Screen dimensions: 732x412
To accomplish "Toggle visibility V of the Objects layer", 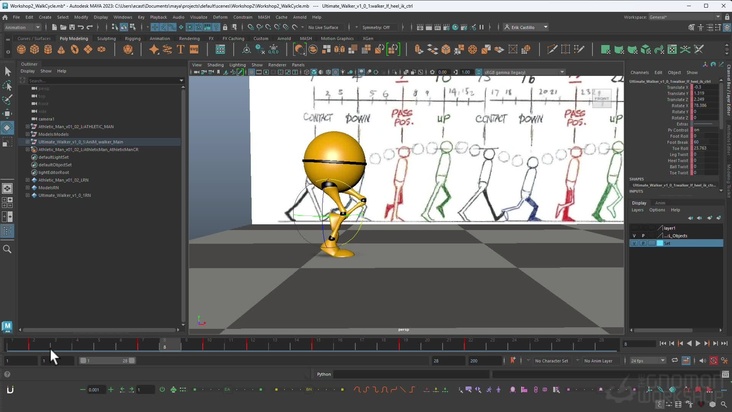I will click(634, 236).
